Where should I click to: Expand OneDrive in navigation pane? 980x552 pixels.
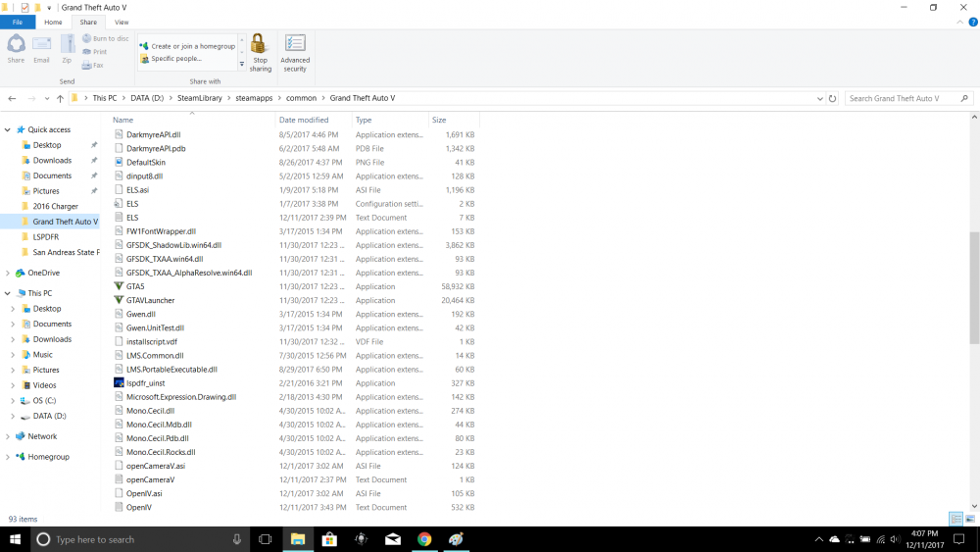pyautogui.click(x=8, y=274)
